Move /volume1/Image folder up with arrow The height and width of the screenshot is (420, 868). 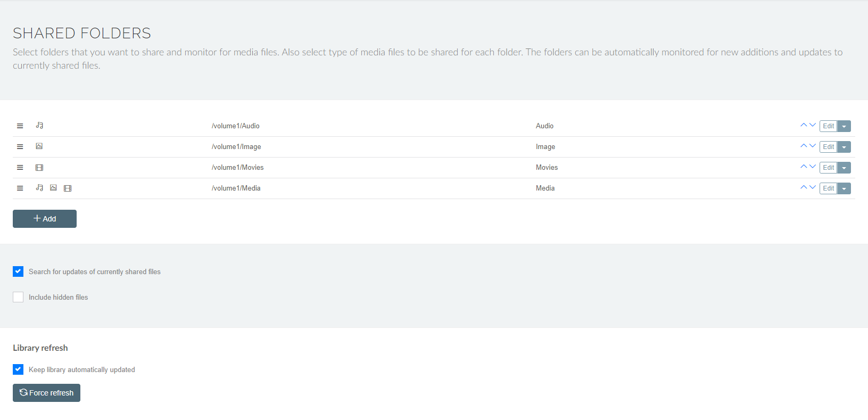click(x=803, y=146)
